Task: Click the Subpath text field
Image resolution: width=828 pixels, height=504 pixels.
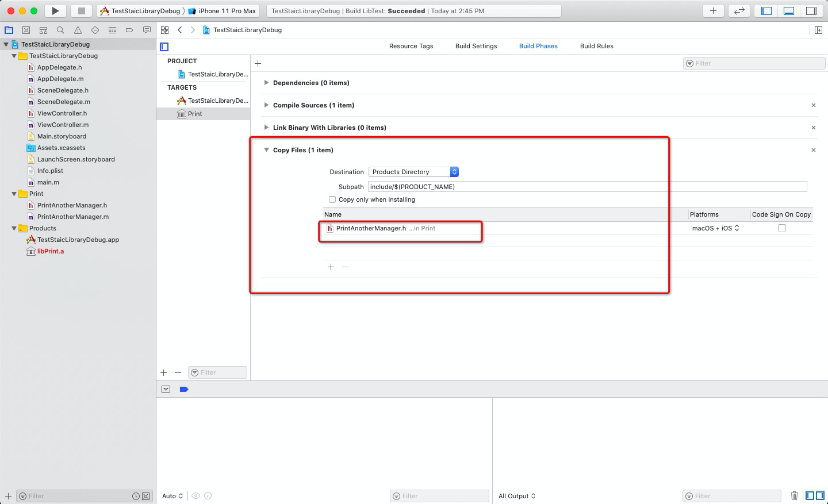Action: [587, 187]
